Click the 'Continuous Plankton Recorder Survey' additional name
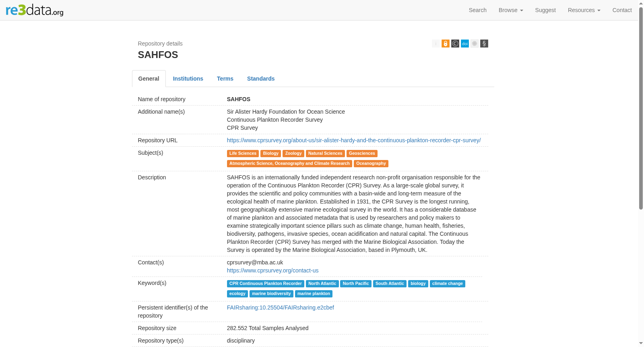The height and width of the screenshot is (347, 644). 275,120
